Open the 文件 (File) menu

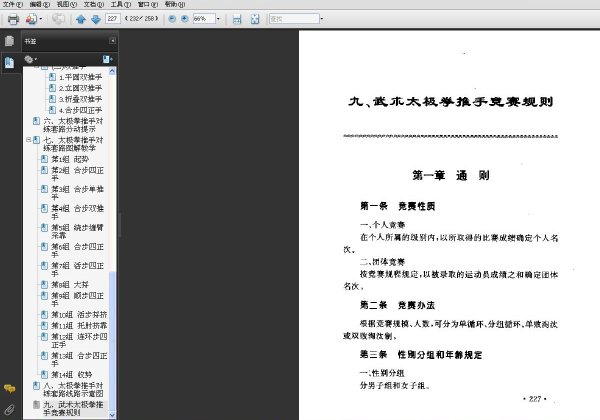[x=13, y=4]
